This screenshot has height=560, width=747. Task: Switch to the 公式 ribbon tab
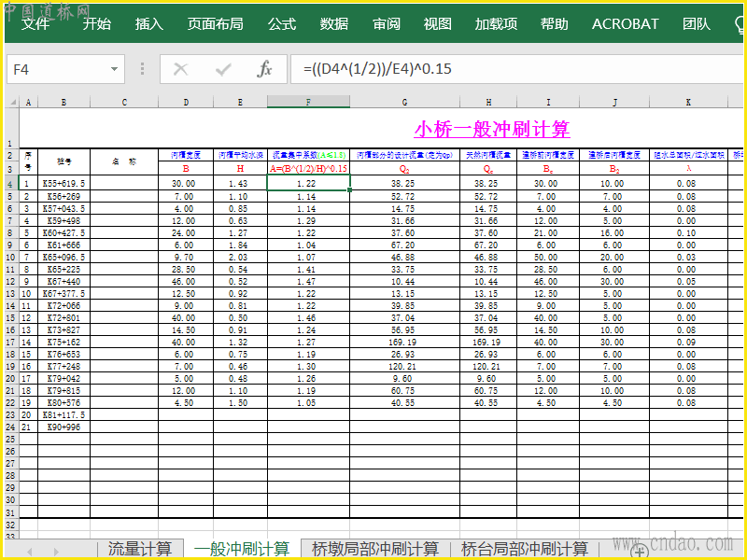pyautogui.click(x=282, y=24)
